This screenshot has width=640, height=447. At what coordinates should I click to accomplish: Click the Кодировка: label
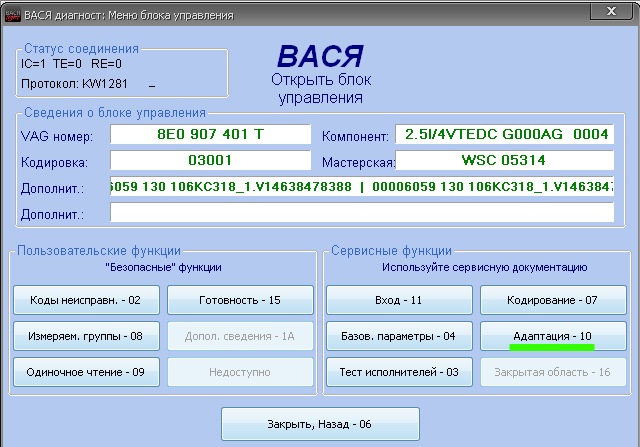(54, 162)
